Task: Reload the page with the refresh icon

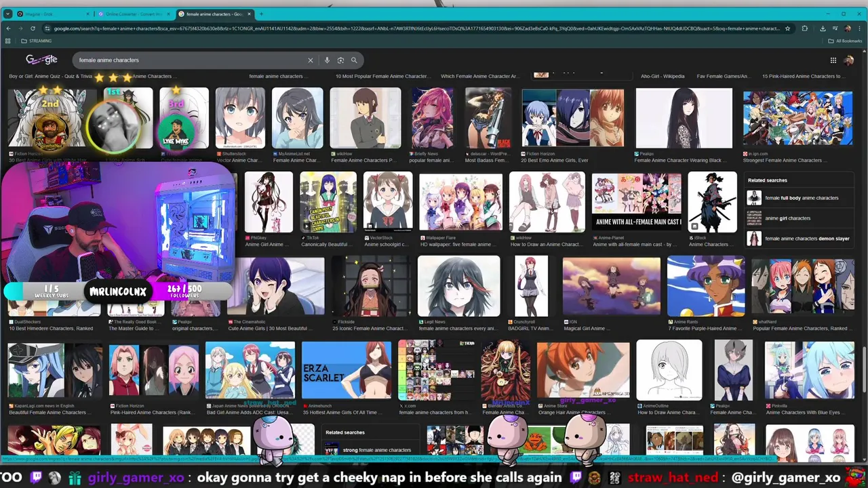Action: (x=33, y=28)
